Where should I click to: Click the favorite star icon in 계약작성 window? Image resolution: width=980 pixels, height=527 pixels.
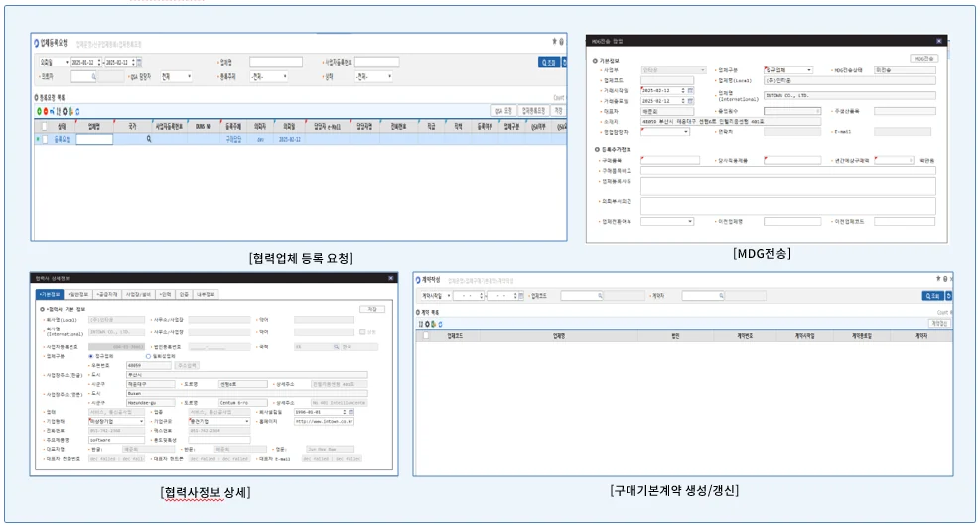pos(938,279)
